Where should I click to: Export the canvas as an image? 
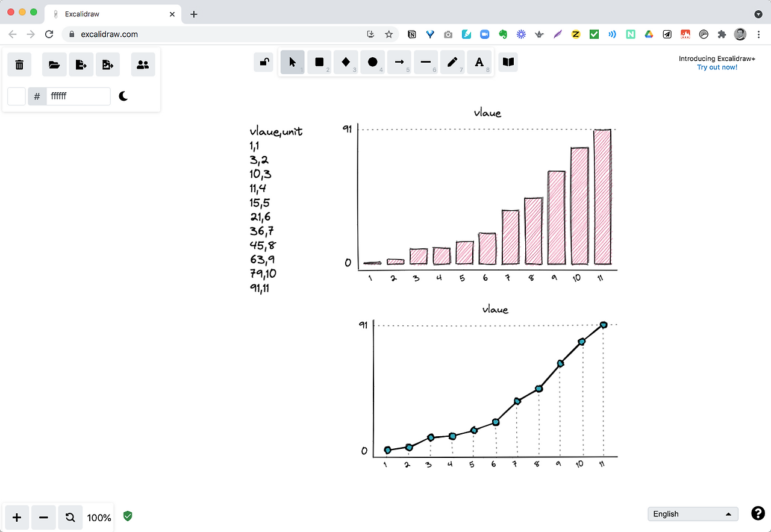pyautogui.click(x=108, y=64)
